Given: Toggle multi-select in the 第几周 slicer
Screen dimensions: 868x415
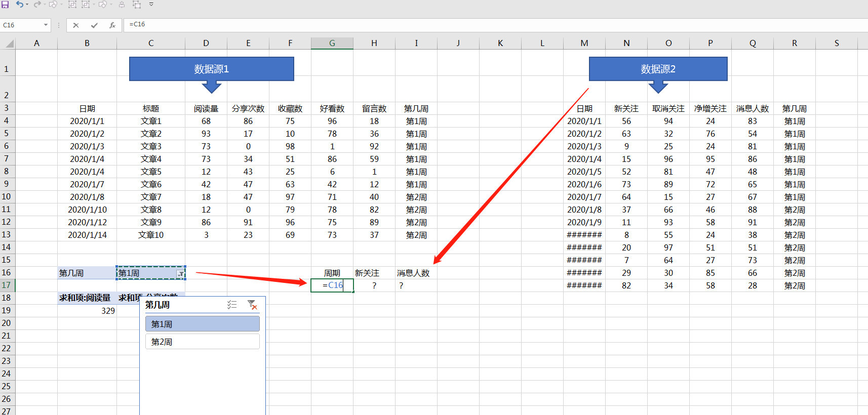Looking at the screenshot, I should (232, 305).
